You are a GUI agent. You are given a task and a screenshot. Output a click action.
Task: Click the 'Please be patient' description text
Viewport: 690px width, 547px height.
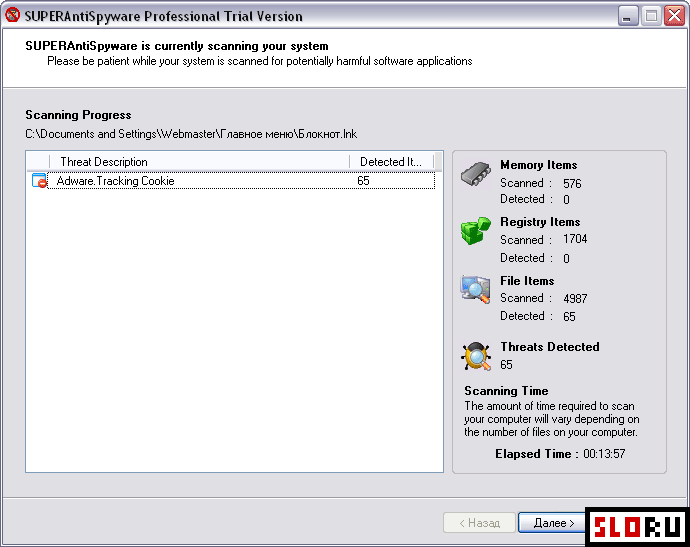[260, 61]
